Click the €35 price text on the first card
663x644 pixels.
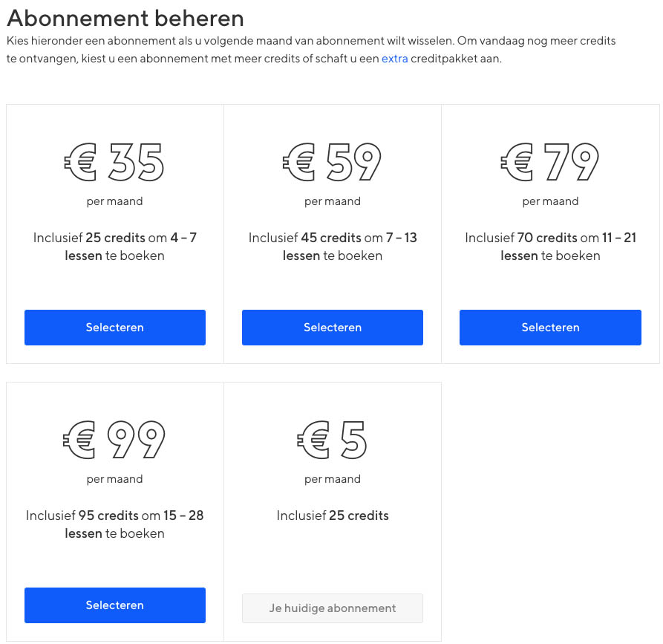[114, 161]
